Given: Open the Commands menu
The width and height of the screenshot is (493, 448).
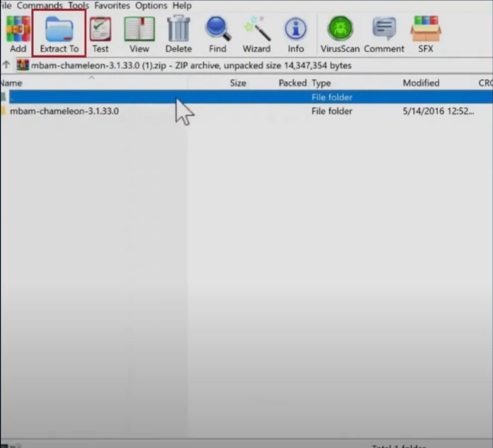Looking at the screenshot, I should pos(40,6).
